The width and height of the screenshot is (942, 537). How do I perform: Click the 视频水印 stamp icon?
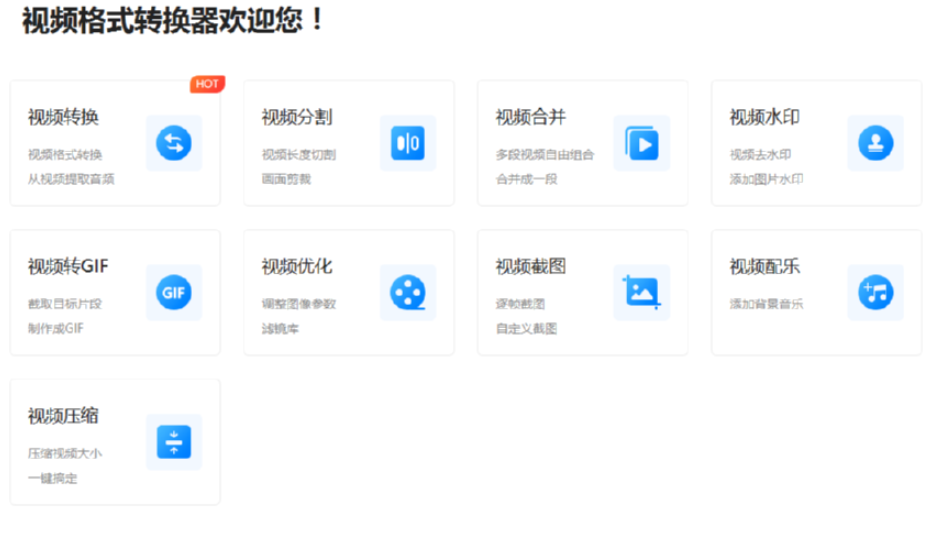[875, 143]
